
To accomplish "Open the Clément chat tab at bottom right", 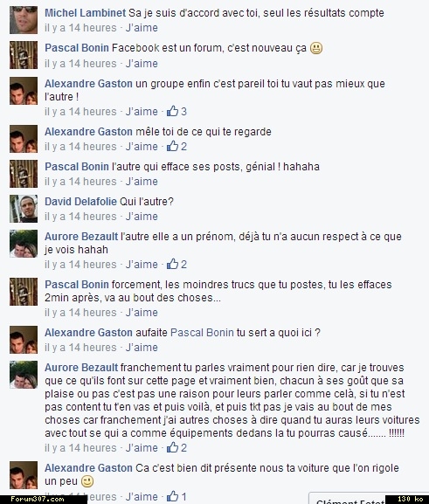I will pos(348,499).
